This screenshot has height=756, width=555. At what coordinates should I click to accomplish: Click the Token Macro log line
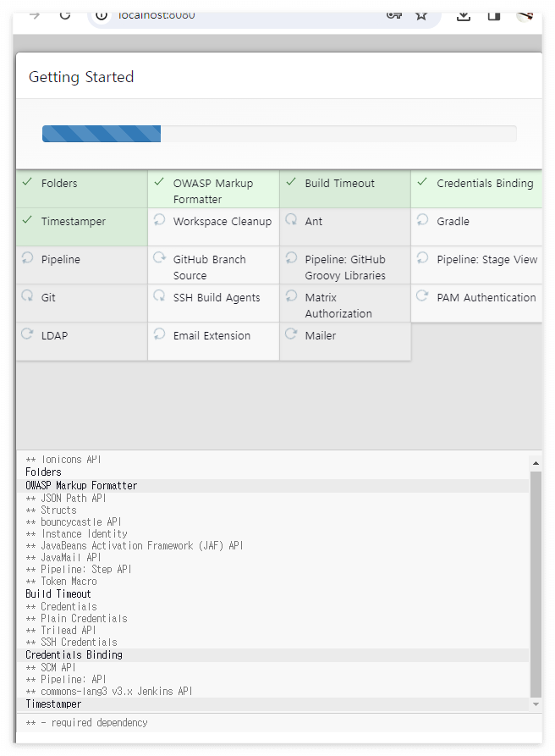click(x=61, y=582)
